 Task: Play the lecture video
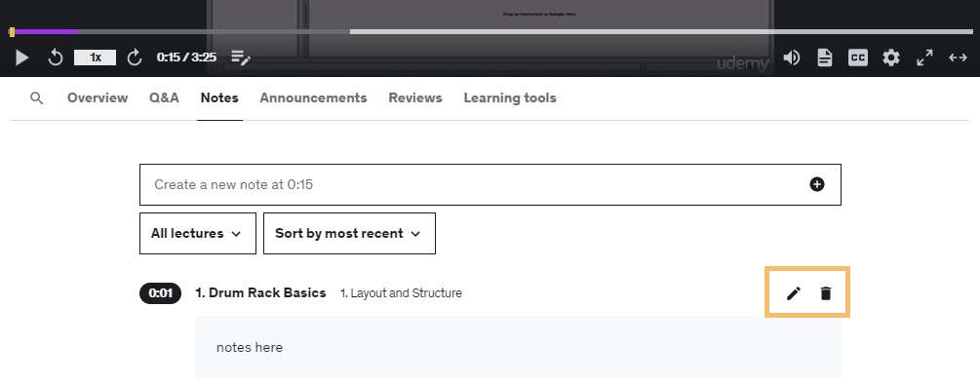(x=21, y=58)
